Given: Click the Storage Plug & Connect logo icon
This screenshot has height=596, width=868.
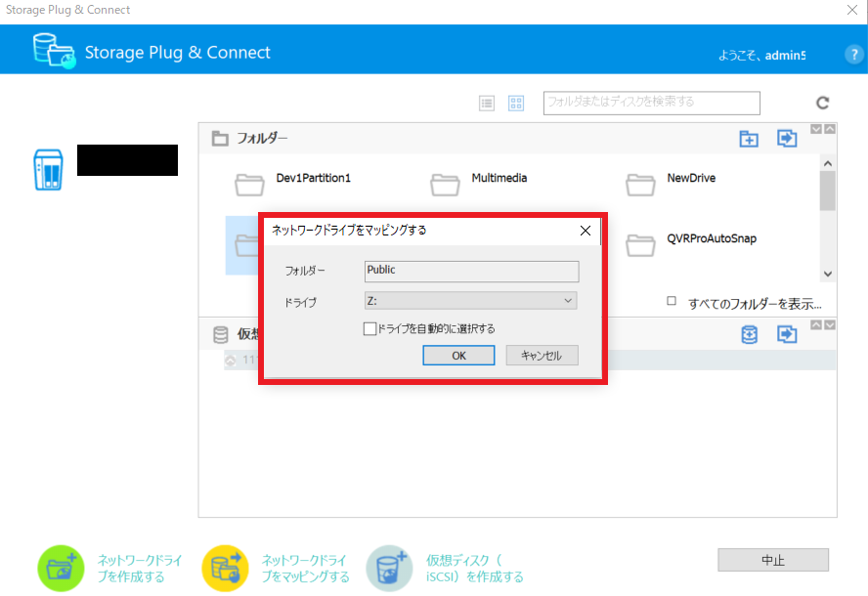Looking at the screenshot, I should tap(54, 51).
